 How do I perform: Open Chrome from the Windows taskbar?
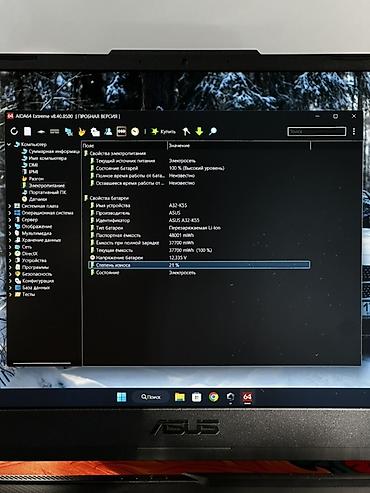point(214,397)
